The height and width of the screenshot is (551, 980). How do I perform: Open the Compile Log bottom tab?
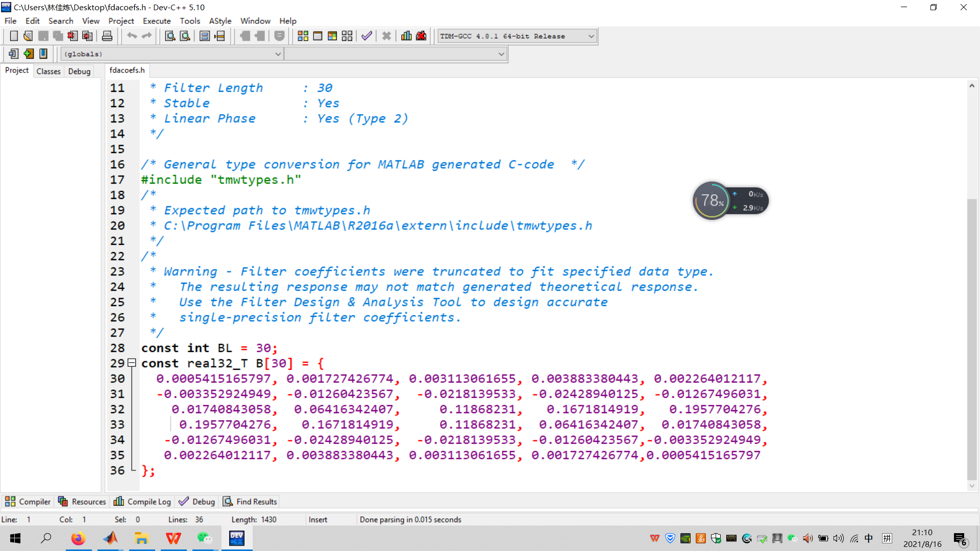(142, 502)
